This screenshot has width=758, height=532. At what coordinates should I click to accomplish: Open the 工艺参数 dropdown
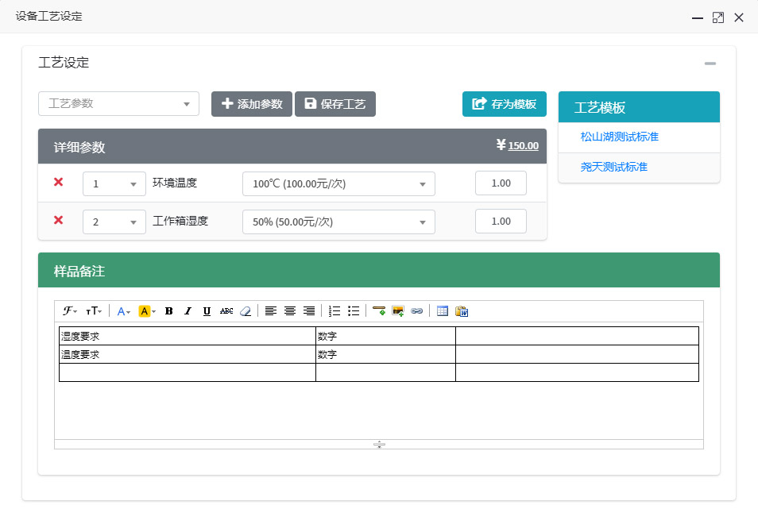pos(118,104)
